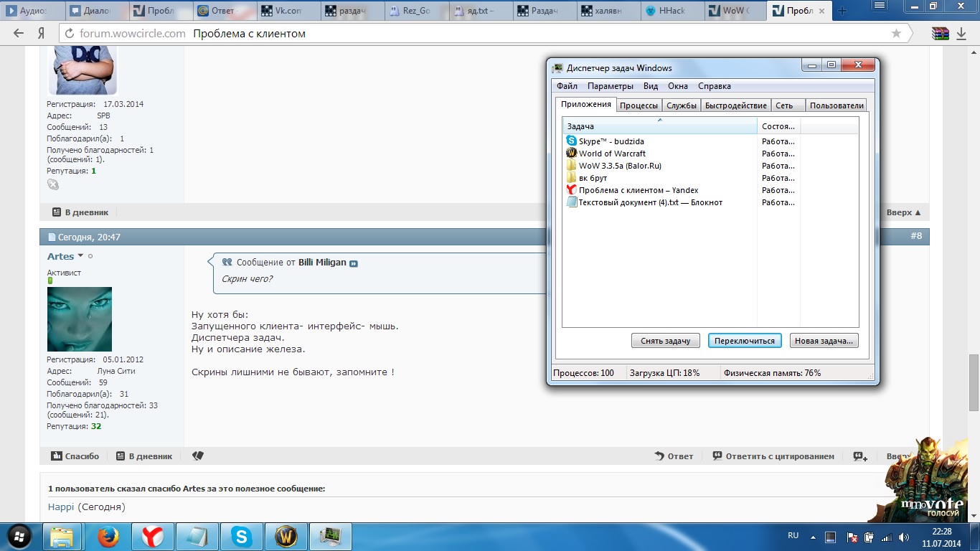
Task: Click Task Manager icon in taskbar
Action: point(331,537)
